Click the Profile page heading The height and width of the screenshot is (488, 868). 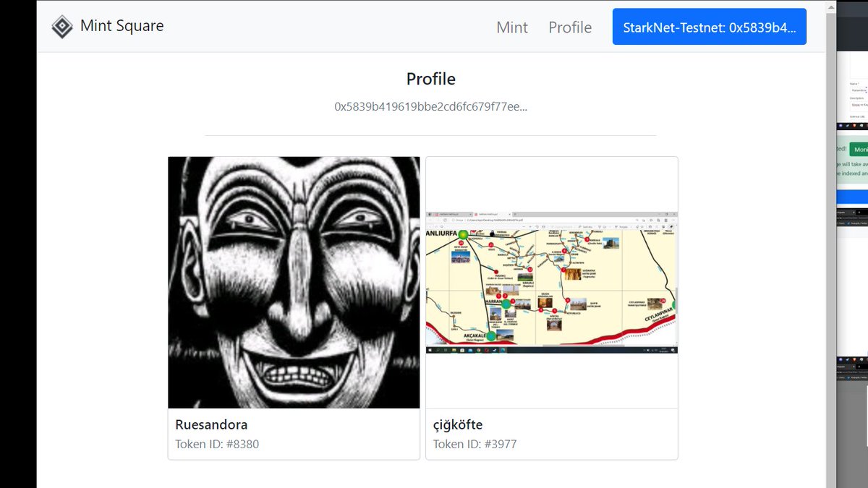pyautogui.click(x=431, y=79)
